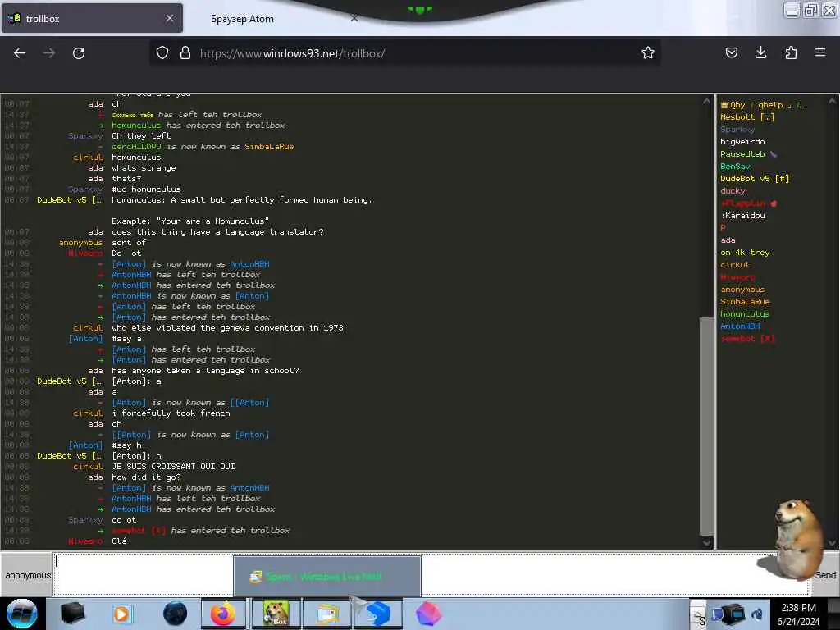Click the Firefox taskbar icon
The width and height of the screenshot is (840, 630).
click(x=223, y=614)
